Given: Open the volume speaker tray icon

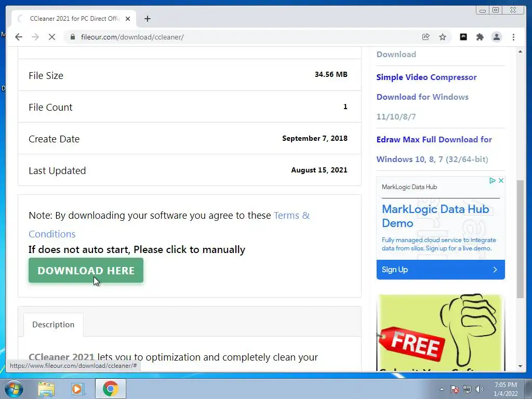Looking at the screenshot, I should coord(480,389).
